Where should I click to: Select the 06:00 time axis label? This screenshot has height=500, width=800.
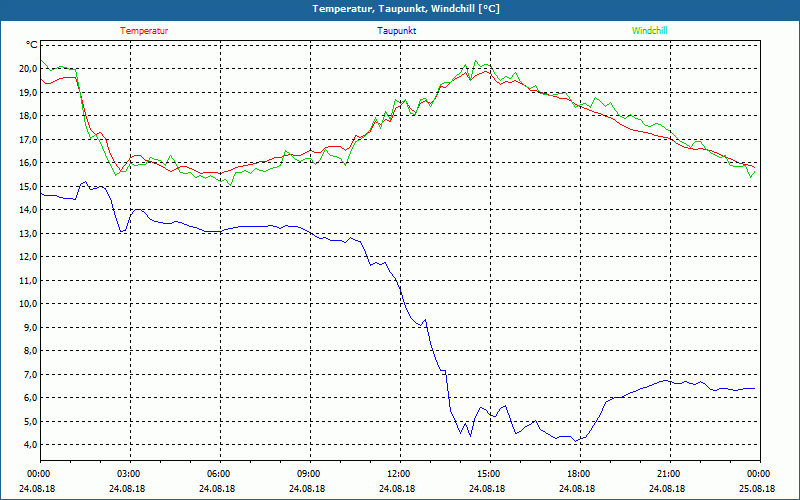(219, 474)
